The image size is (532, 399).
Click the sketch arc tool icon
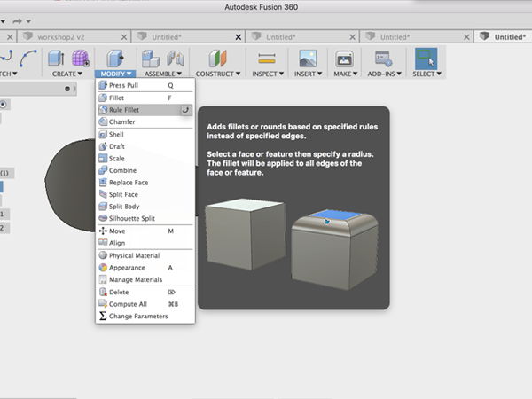(x=28, y=59)
